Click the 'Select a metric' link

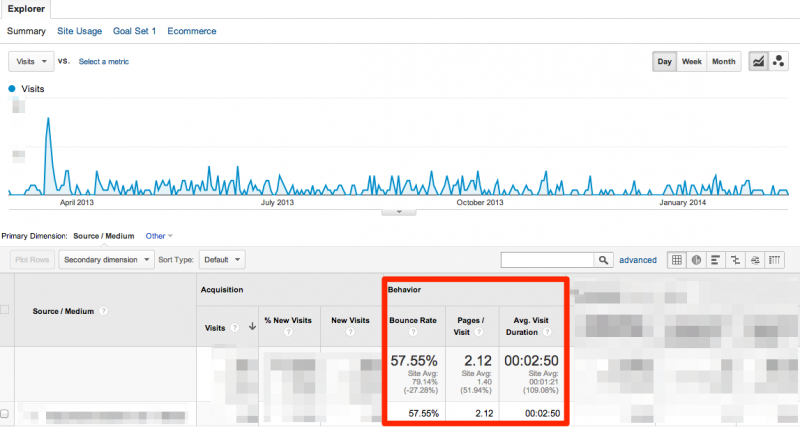click(x=104, y=62)
